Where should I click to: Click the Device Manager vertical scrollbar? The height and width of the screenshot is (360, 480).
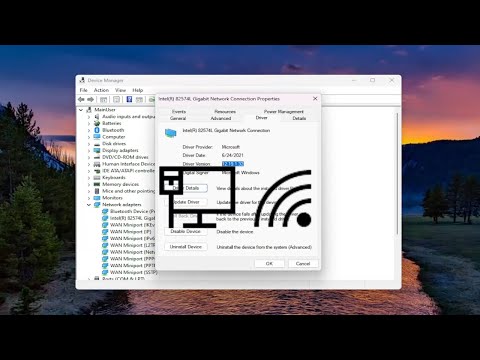(397, 173)
